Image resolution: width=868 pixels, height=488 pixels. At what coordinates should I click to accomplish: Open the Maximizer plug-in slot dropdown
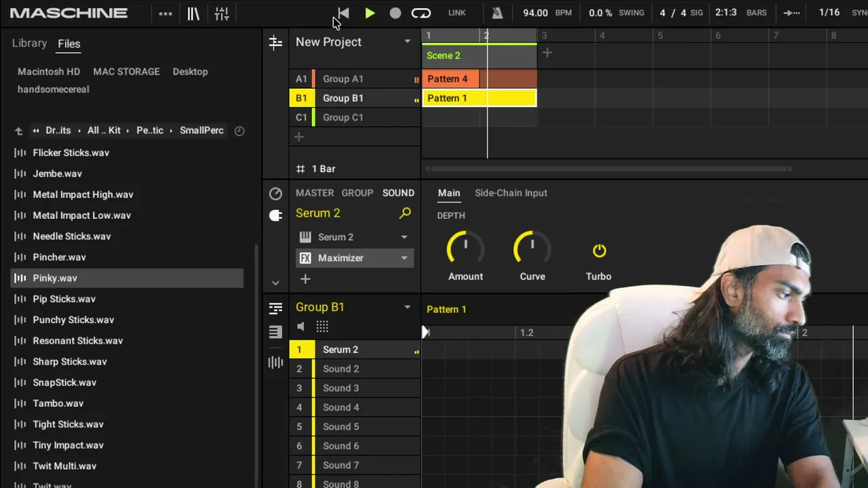(x=404, y=258)
